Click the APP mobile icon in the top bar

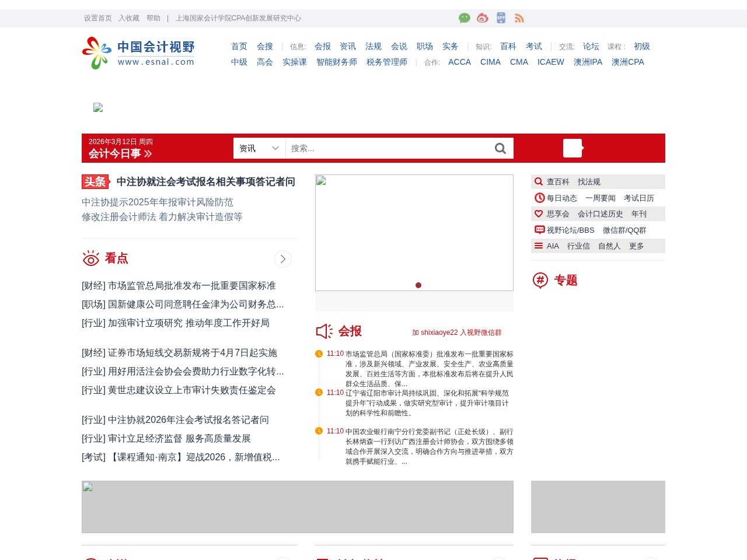tap(501, 18)
